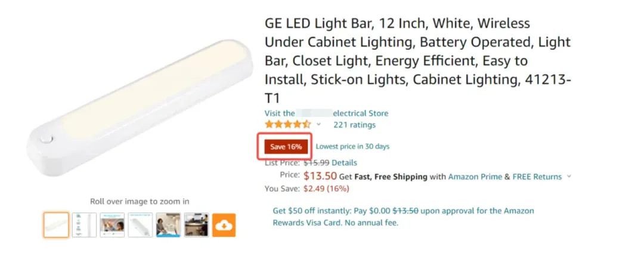
Task: Open the List Price Details link
Action: click(x=344, y=163)
